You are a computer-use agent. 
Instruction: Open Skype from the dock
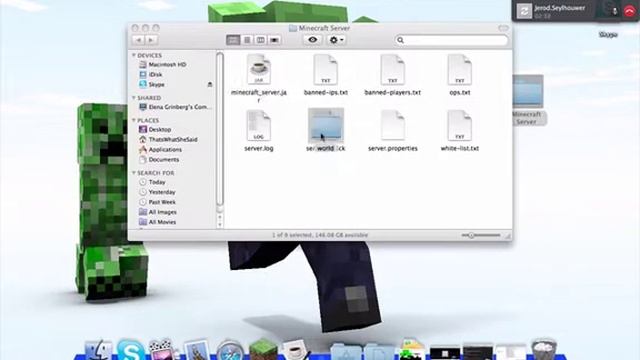tap(131, 350)
